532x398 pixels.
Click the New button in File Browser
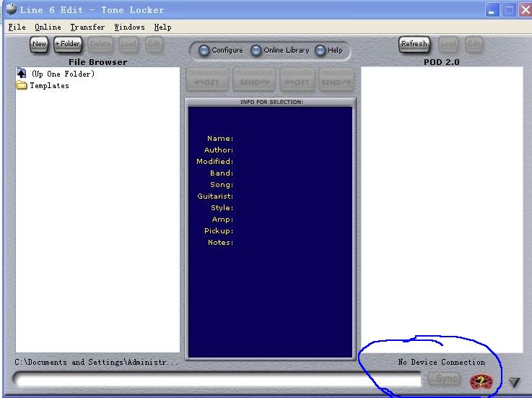(x=39, y=44)
